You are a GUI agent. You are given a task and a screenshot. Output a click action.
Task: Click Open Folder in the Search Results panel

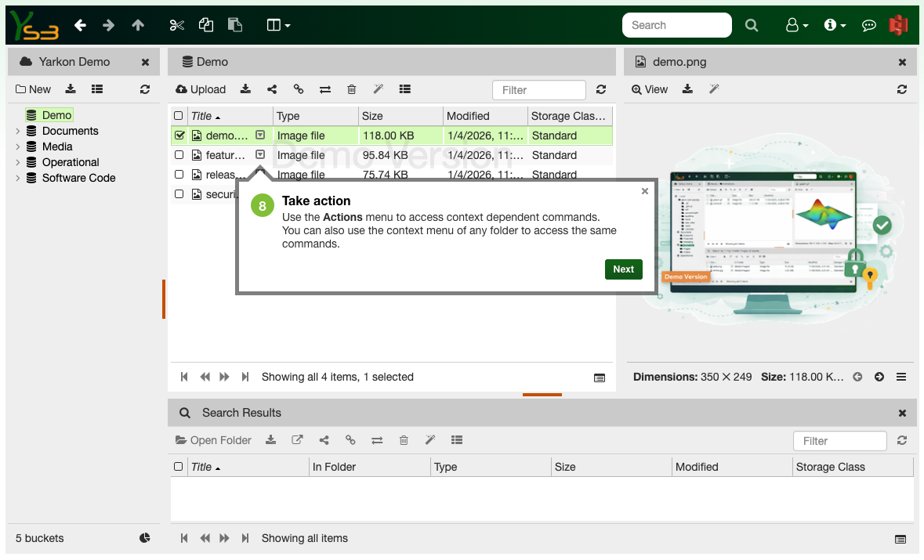[x=213, y=440]
